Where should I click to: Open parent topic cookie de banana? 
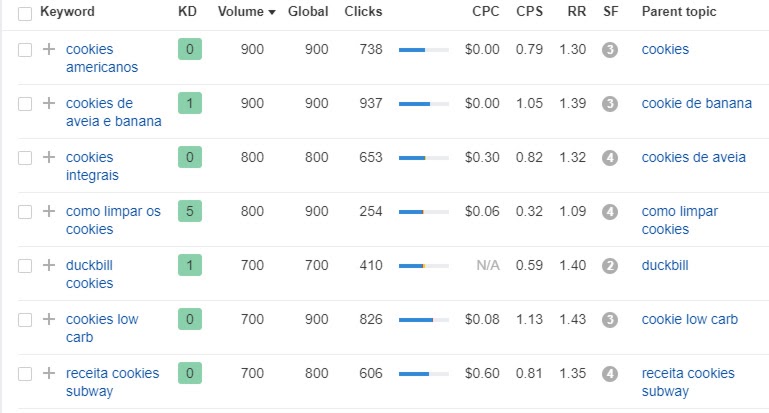[696, 103]
